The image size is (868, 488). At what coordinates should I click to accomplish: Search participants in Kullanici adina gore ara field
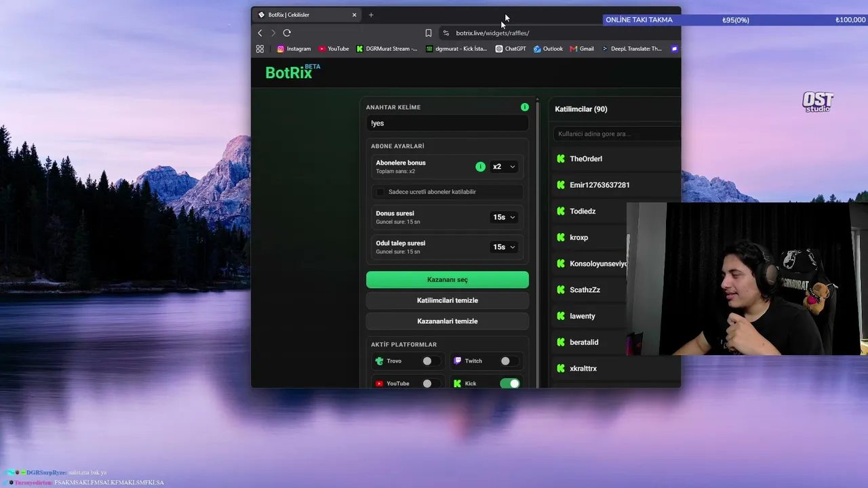click(617, 134)
